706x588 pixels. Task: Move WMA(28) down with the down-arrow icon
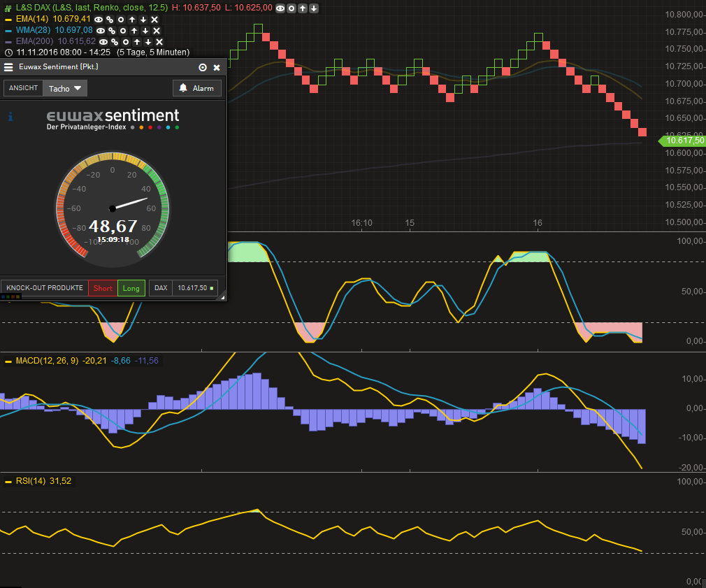tap(144, 31)
